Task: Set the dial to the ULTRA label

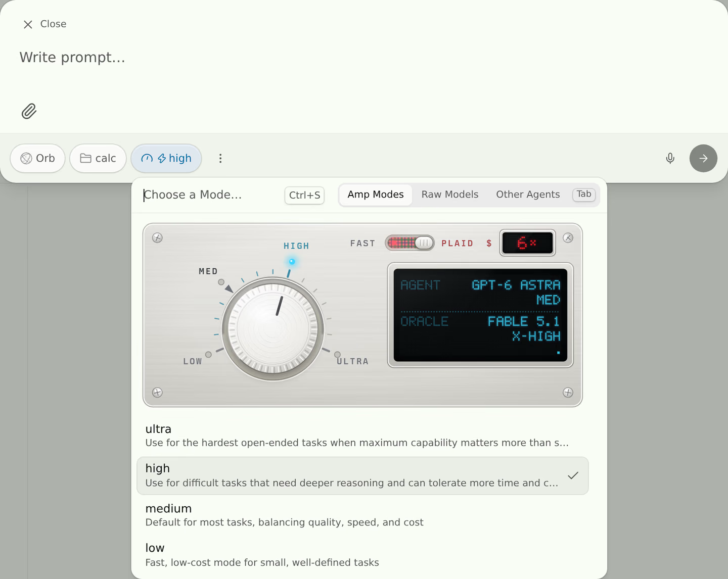Action: pyautogui.click(x=352, y=361)
